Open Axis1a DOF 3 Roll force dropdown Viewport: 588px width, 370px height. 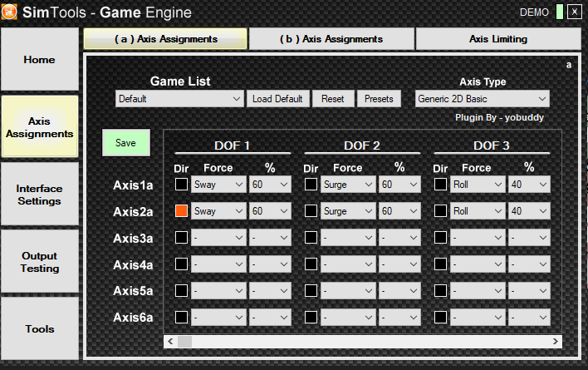478,185
